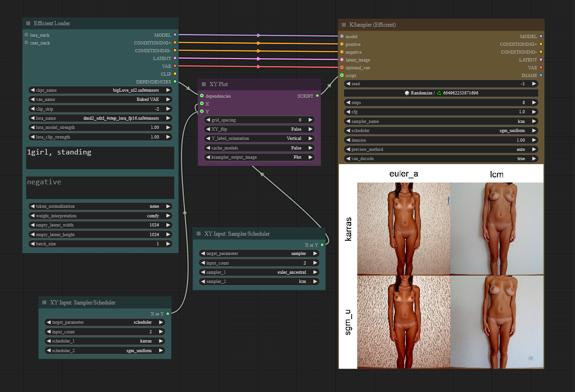Viewport: 575px width, 392px height.
Task: Open the token_normalization combo set to none
Action: point(100,206)
